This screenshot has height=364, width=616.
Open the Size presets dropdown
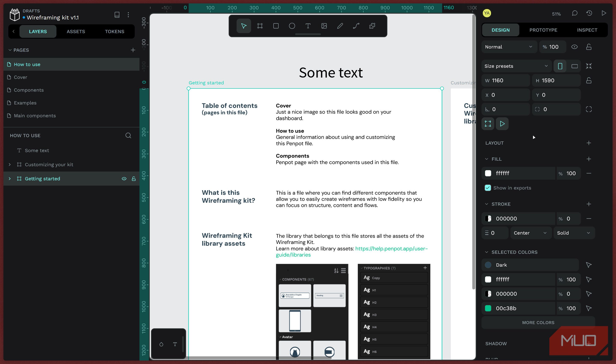click(x=517, y=66)
